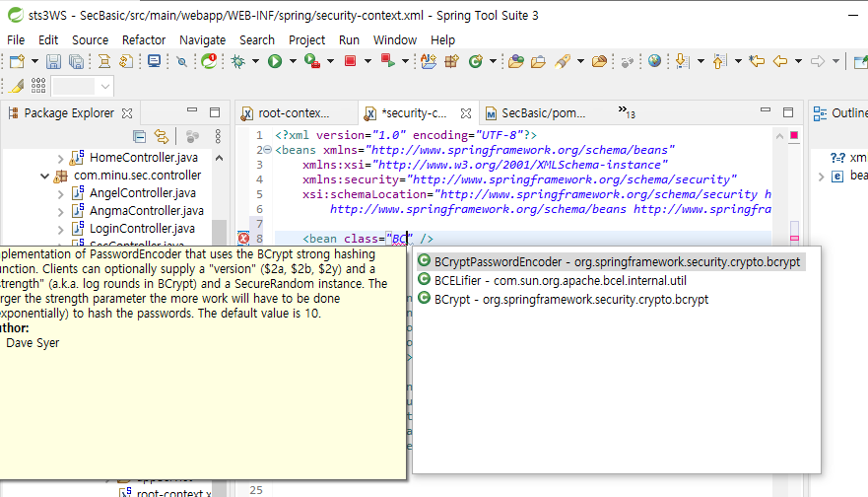The width and height of the screenshot is (868, 497).
Task: Navigate Back with yellow left arrow
Action: click(780, 61)
